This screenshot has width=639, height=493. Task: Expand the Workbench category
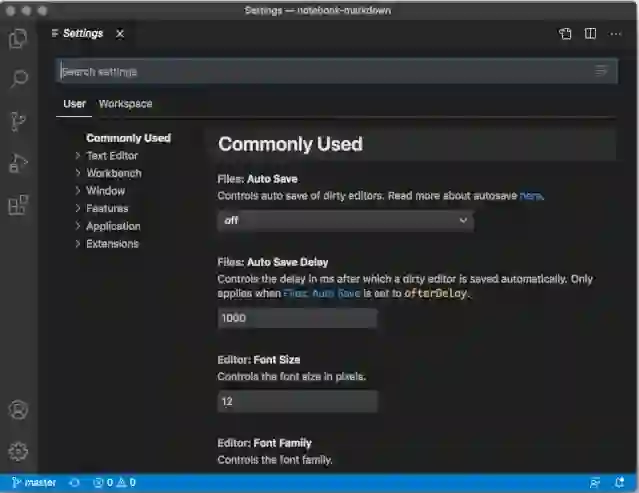[114, 173]
